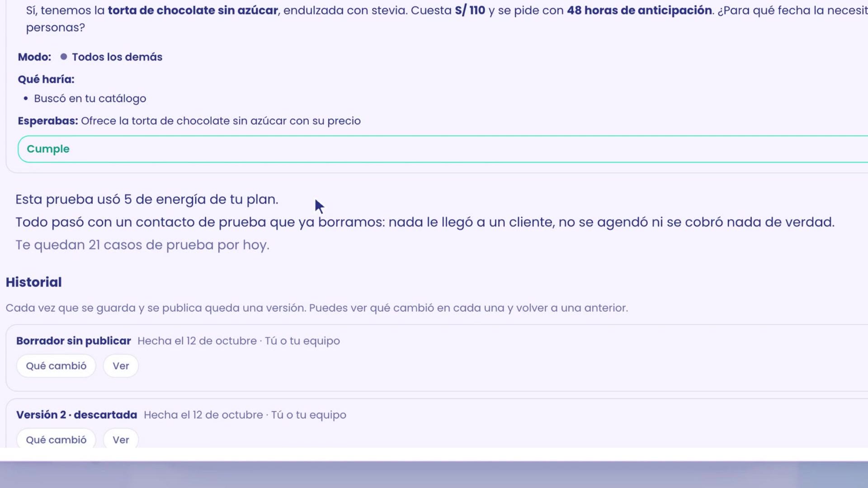
Task: Click the 'Qué haría:' label
Action: [x=46, y=80]
